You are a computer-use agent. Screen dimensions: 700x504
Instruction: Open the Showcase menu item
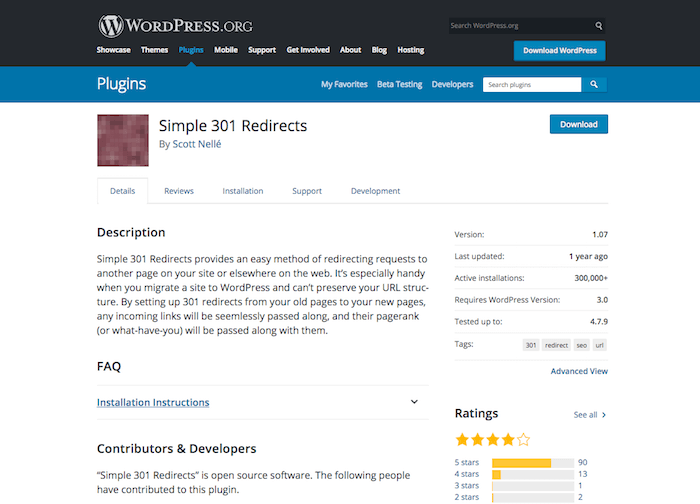coord(114,50)
